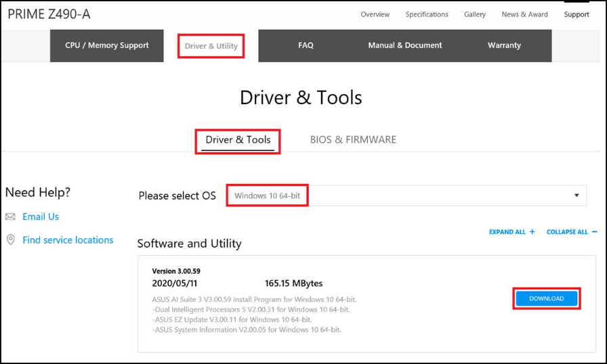Click ASUS AI Suite 3 V3.00.59 Install line
This screenshot has height=364, width=607.
(254, 300)
